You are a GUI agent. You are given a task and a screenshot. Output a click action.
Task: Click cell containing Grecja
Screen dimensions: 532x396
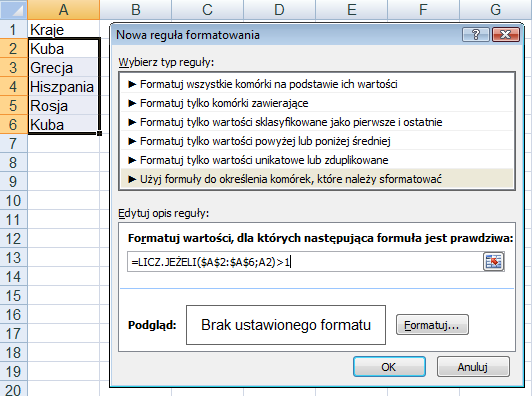[x=63, y=68]
